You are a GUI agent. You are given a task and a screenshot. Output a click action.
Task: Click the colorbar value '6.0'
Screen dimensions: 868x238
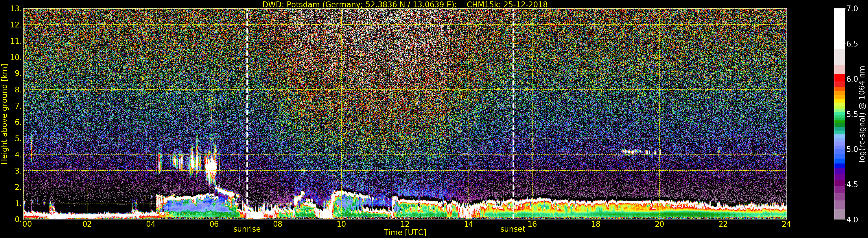click(x=852, y=79)
